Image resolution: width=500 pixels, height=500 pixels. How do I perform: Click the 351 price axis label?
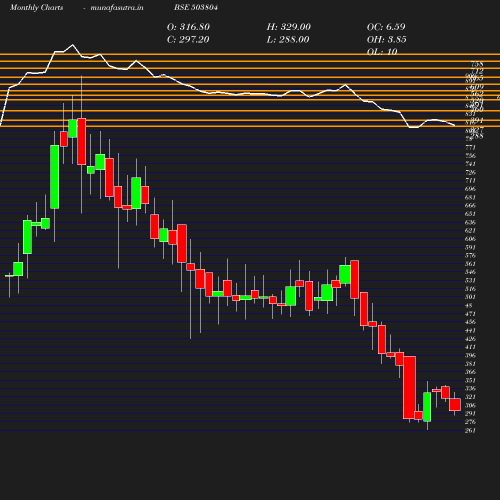(470, 380)
